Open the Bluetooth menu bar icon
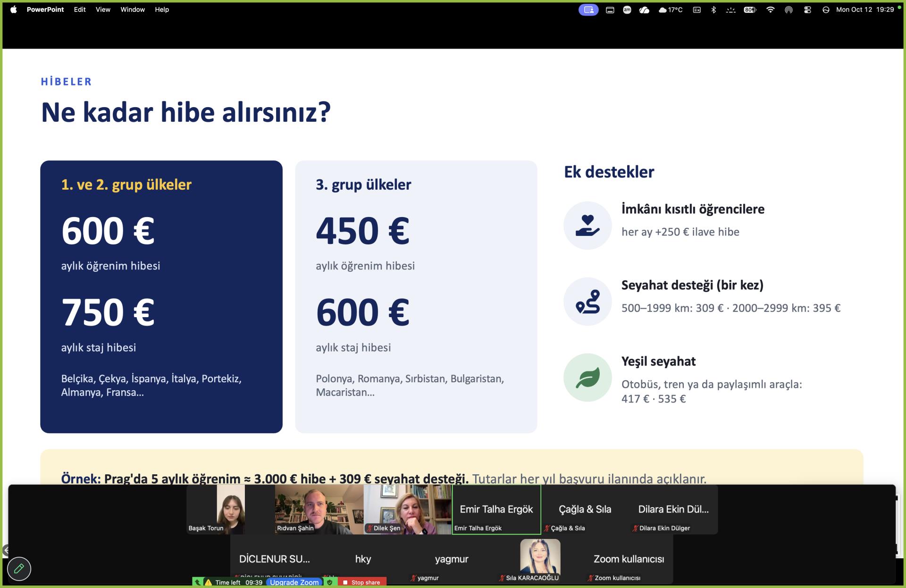906x588 pixels. [x=713, y=9]
